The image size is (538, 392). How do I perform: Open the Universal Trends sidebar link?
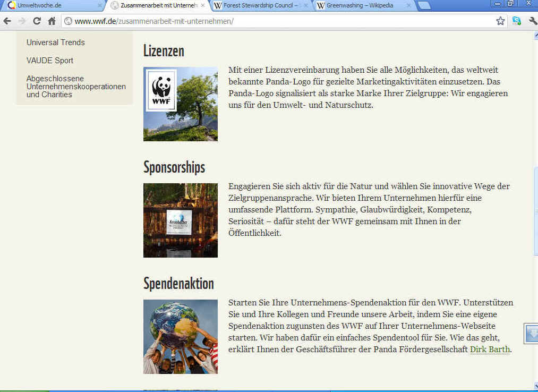point(56,42)
